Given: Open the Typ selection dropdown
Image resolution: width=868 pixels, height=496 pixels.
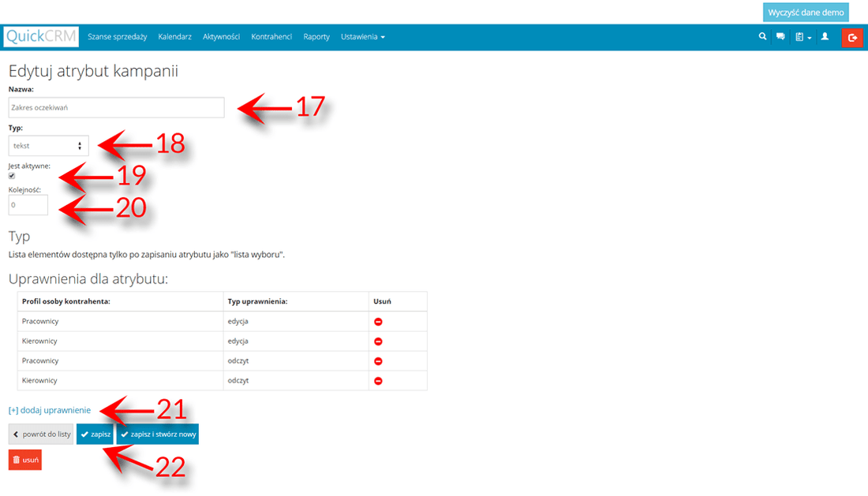Looking at the screenshot, I should pos(48,145).
